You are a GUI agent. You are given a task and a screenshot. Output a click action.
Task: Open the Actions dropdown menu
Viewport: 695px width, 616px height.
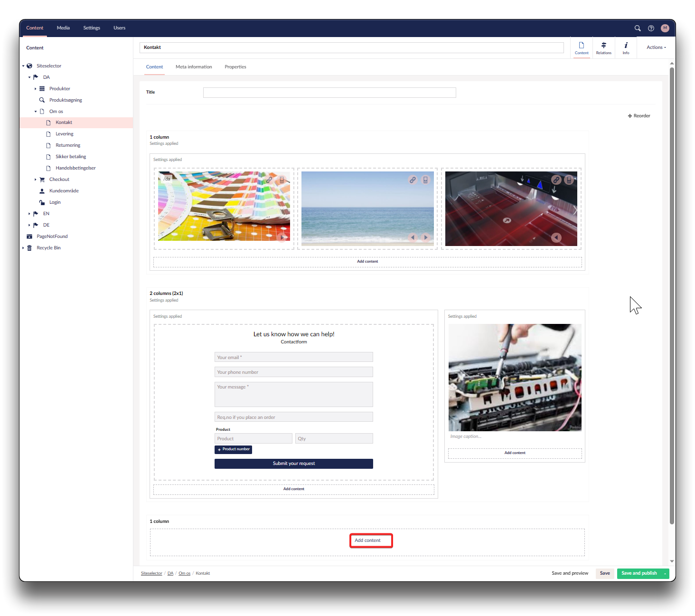[656, 47]
